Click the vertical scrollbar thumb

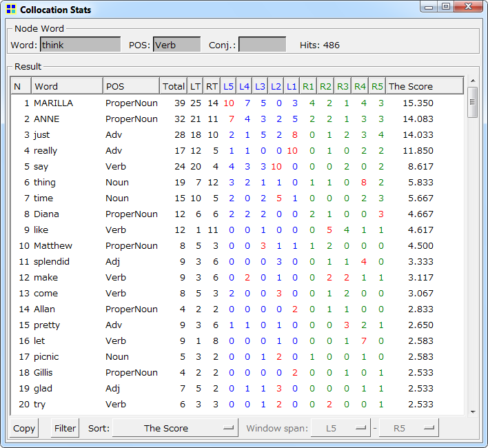(x=472, y=102)
